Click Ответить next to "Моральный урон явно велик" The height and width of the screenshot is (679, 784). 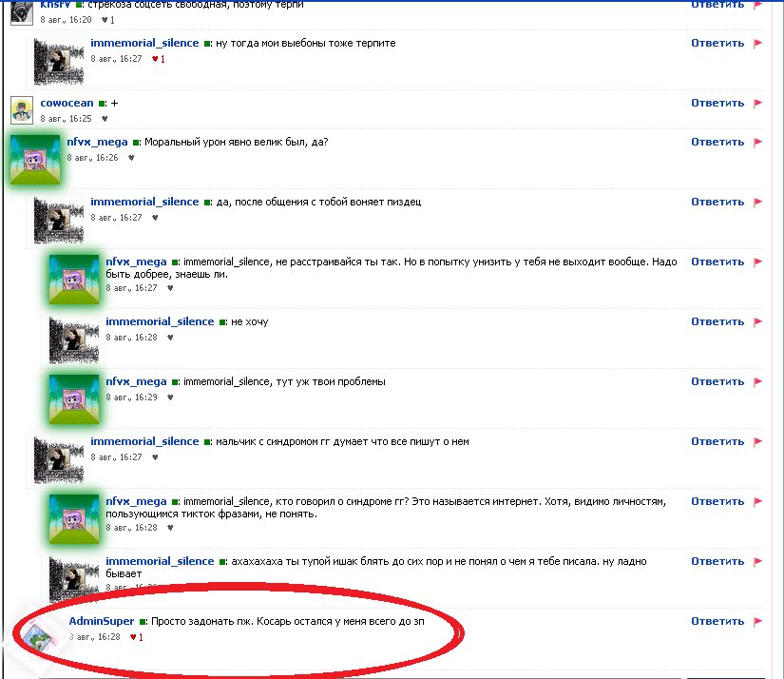pyautogui.click(x=717, y=142)
